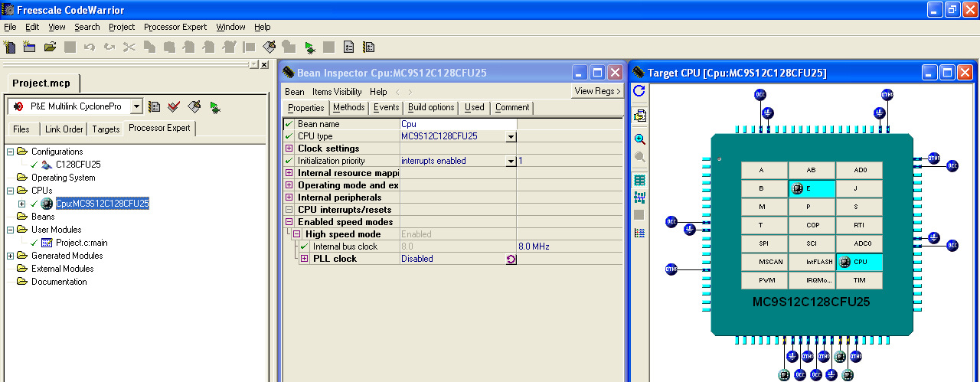Screen dimensions: 980x382
Task: Click the green grid view icon in Target CPU
Action: 640,181
